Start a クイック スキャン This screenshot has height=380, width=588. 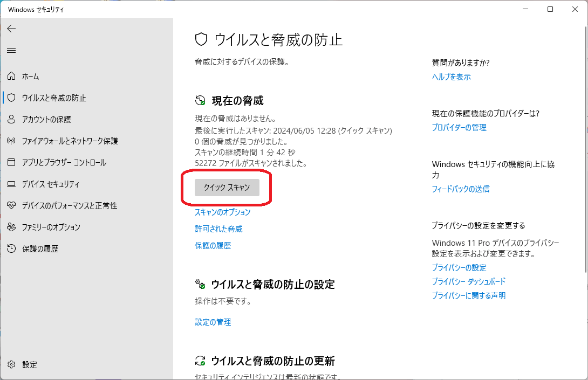(x=227, y=188)
